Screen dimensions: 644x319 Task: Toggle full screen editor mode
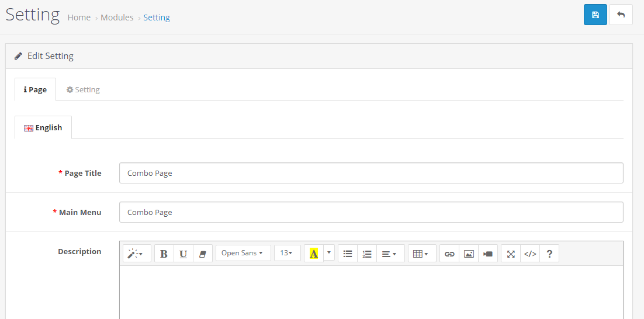point(511,254)
